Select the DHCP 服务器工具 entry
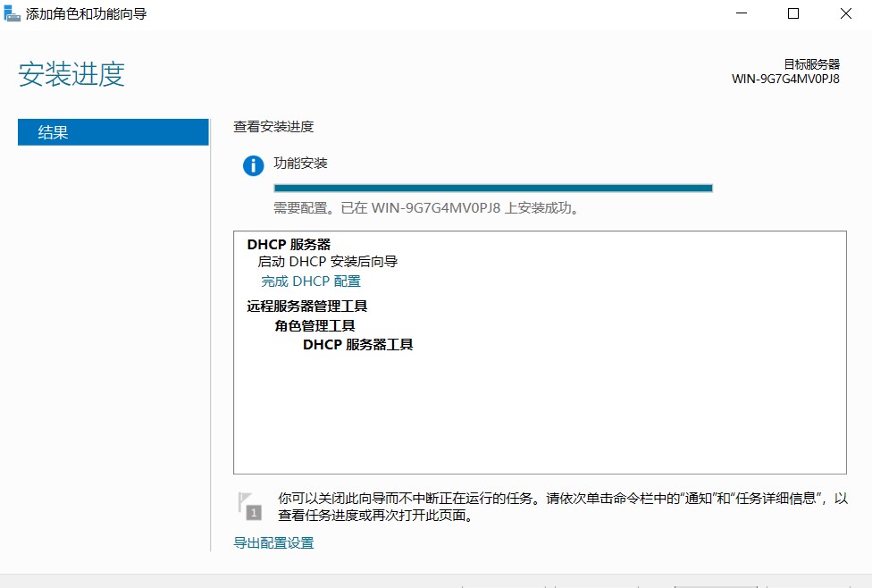Screen dimensions: 872x588 [357, 345]
